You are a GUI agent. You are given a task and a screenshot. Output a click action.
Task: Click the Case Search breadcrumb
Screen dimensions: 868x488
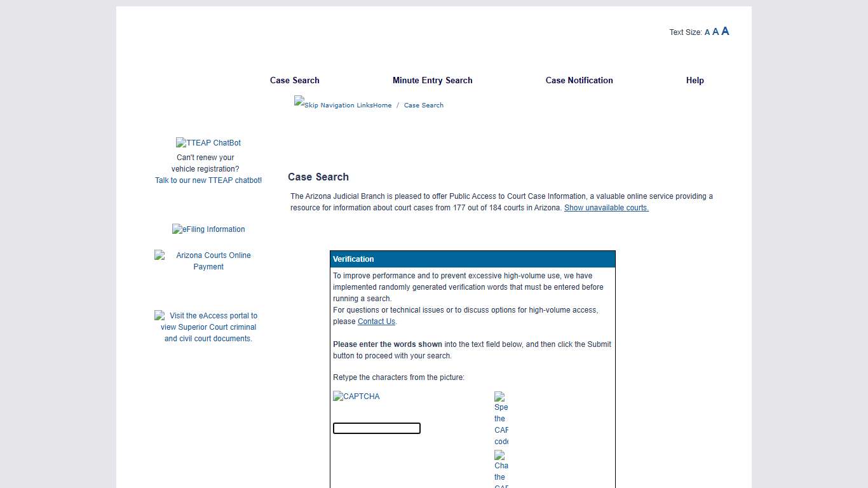coord(423,105)
